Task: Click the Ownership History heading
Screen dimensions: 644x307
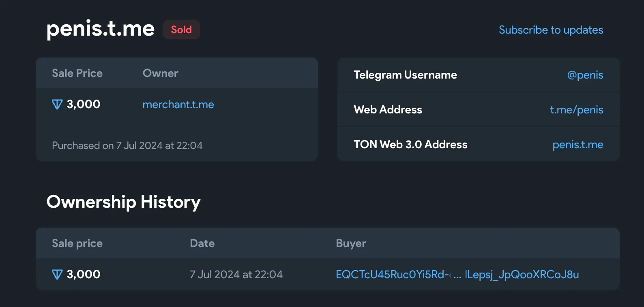Action: [123, 202]
